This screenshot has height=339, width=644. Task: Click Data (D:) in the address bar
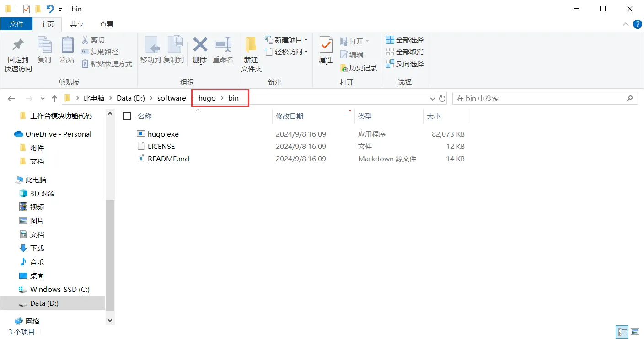coord(131,98)
